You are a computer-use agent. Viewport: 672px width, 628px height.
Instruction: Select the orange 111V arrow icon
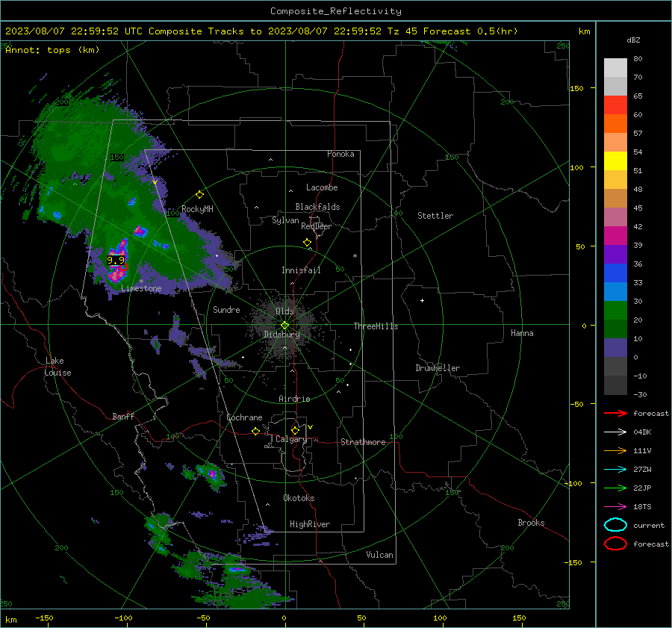(615, 450)
